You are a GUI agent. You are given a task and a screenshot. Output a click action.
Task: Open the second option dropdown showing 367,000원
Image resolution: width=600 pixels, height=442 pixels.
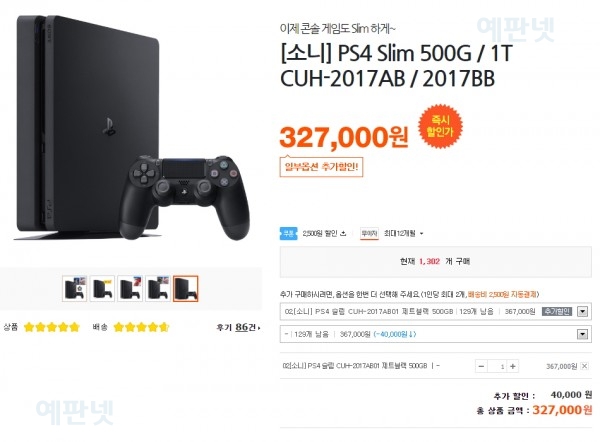coord(435,334)
